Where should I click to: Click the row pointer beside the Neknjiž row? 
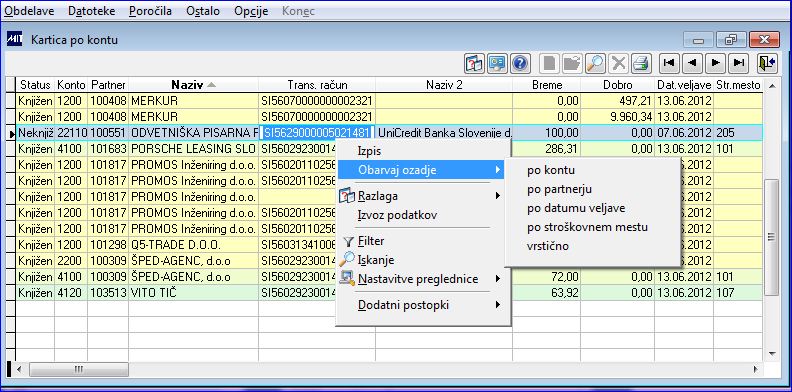pyautogui.click(x=11, y=133)
